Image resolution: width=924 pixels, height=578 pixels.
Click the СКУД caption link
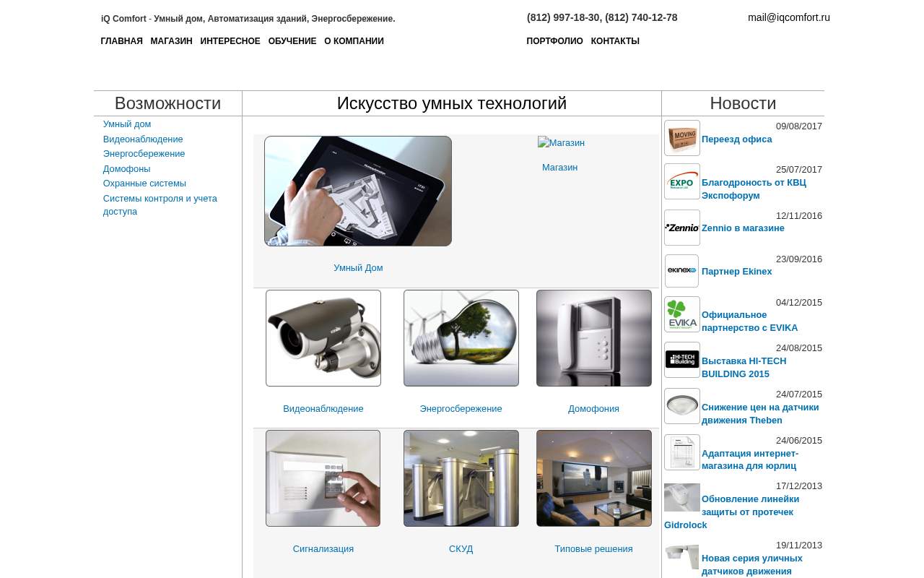click(x=461, y=549)
